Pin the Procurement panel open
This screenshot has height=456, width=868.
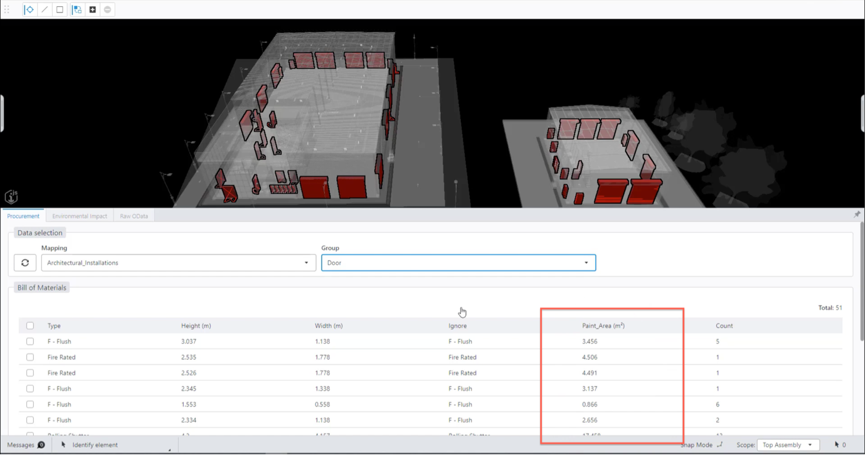click(x=857, y=214)
